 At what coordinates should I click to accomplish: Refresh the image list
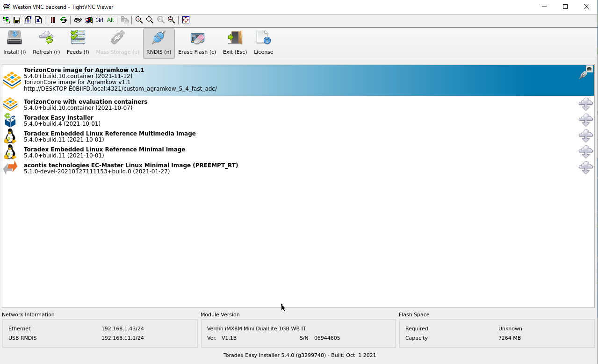pos(46,43)
